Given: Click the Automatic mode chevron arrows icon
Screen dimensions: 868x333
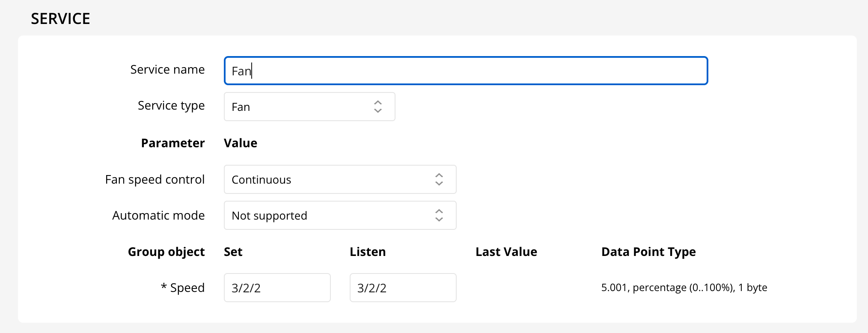Looking at the screenshot, I should coord(439,215).
